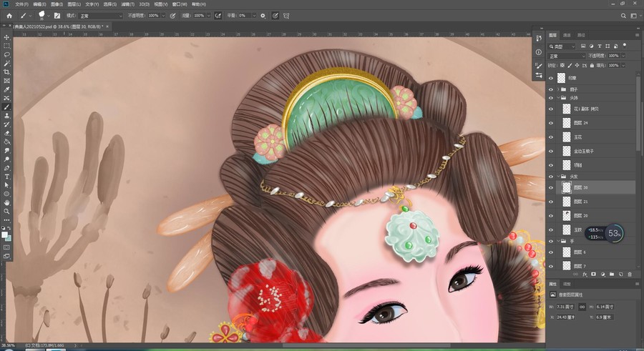Click the search icon at top right
Screen dimensions: 644x351
point(623,16)
